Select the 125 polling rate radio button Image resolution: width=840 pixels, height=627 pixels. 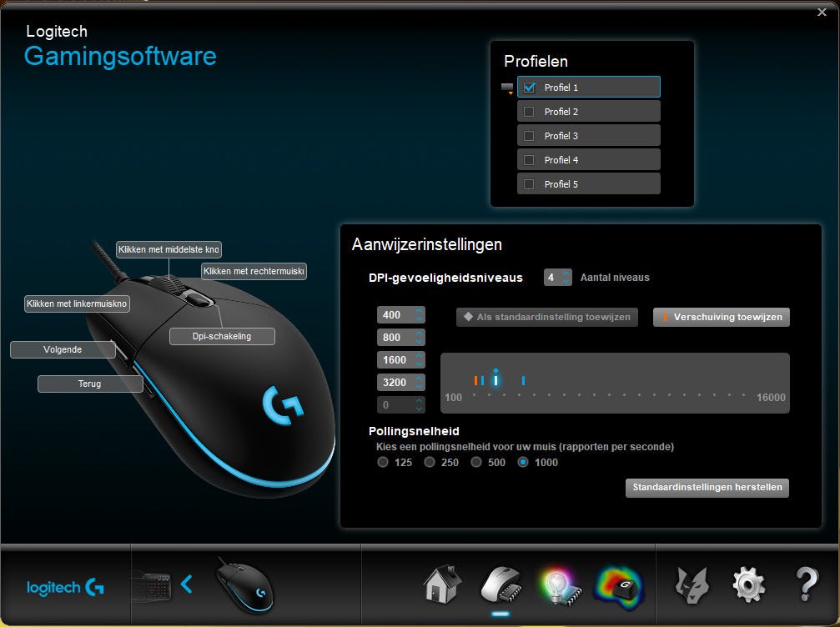(383, 462)
